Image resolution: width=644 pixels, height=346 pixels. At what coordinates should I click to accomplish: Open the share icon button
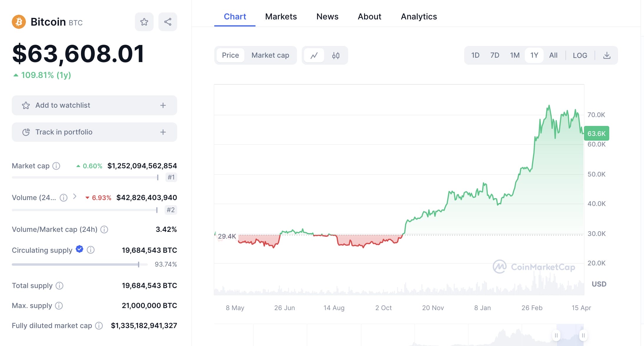click(168, 22)
